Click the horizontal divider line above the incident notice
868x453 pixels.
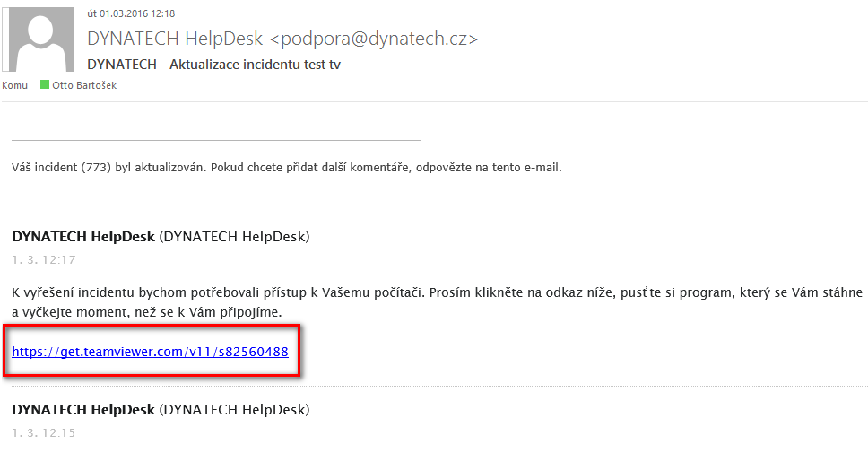click(x=216, y=141)
